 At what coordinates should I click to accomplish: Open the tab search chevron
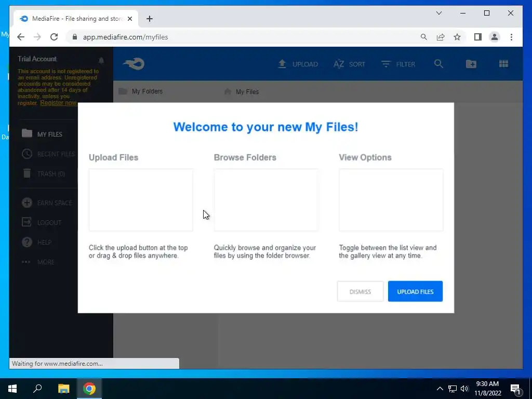[x=438, y=13]
